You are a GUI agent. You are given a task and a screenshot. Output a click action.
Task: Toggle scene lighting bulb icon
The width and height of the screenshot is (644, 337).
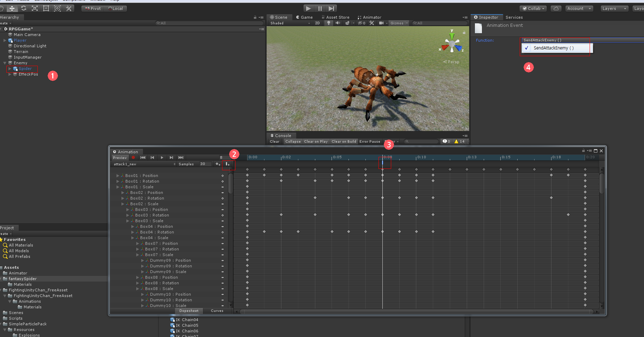click(x=329, y=23)
